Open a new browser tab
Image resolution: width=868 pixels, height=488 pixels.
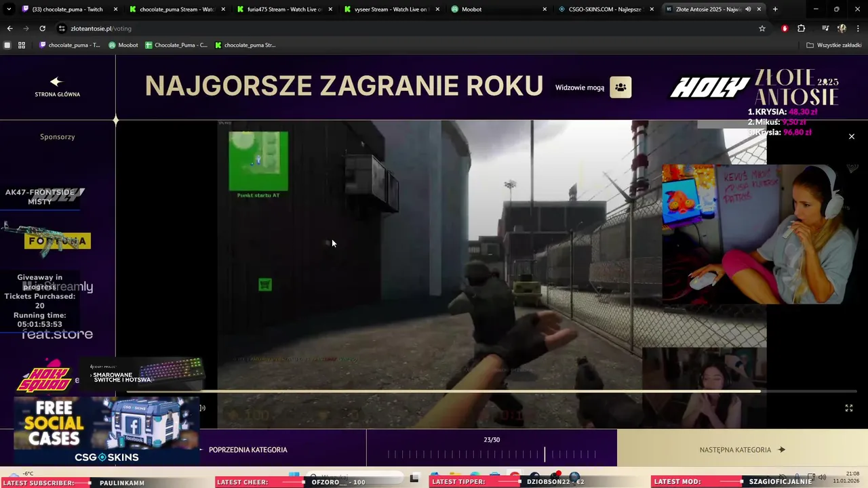coord(775,9)
